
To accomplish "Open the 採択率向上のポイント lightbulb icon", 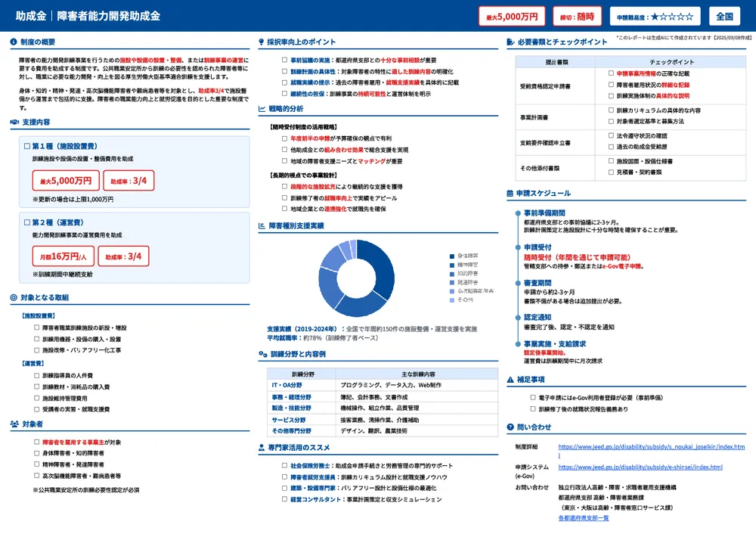I will coord(262,40).
